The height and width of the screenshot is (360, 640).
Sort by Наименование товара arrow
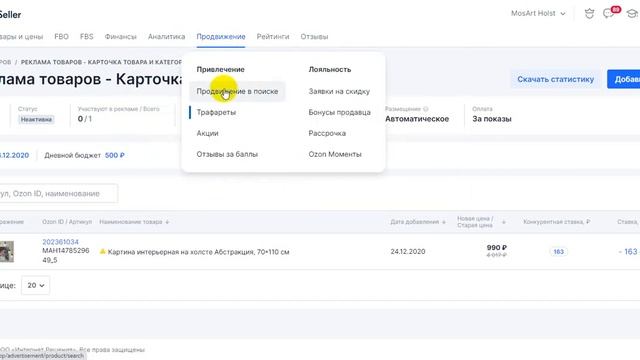[x=167, y=222]
